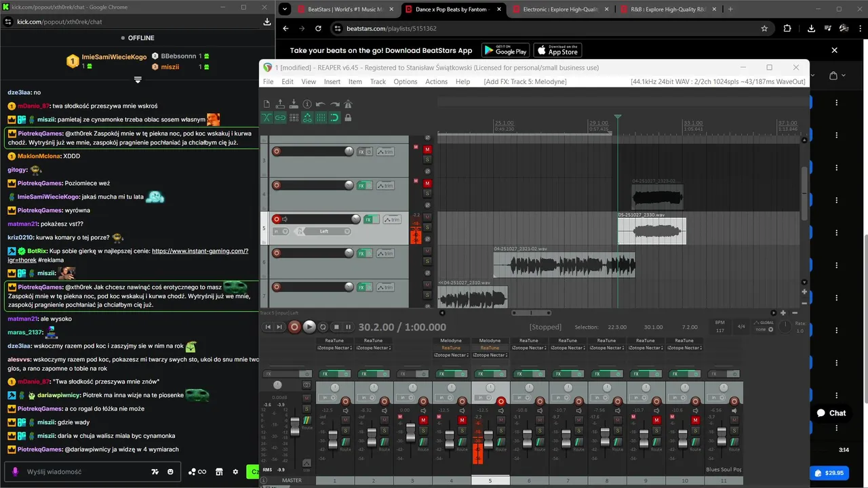Screen dimensions: 868x488
Task: Click mixer channel 5 volume fader
Action: 488,441
